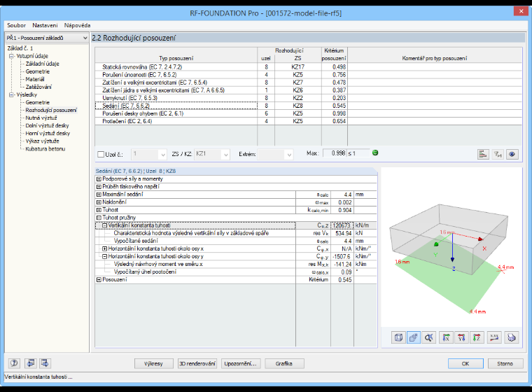View foundation in X direction
Image resolution: width=532 pixels, height=392 pixels.
(446, 337)
